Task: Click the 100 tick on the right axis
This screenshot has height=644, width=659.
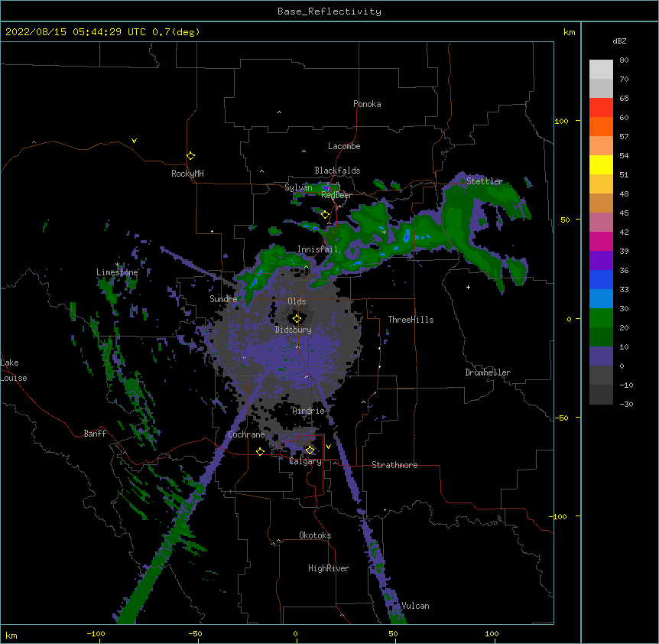Action: pyautogui.click(x=561, y=121)
